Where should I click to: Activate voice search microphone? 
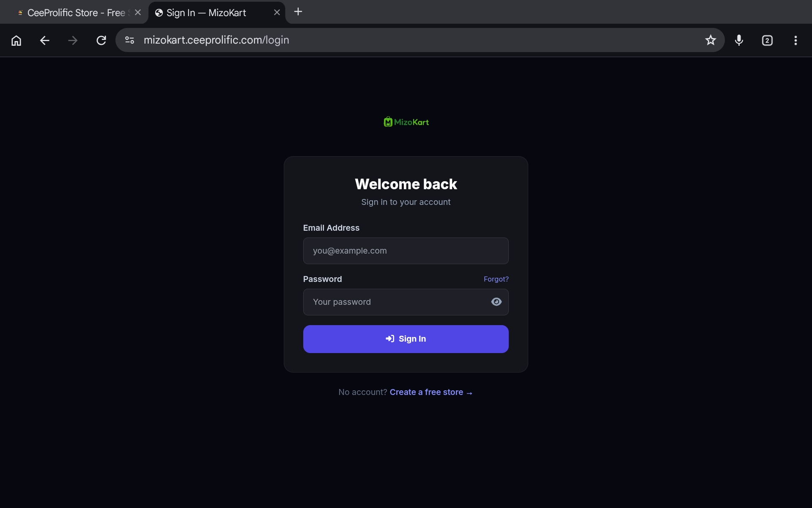point(739,40)
